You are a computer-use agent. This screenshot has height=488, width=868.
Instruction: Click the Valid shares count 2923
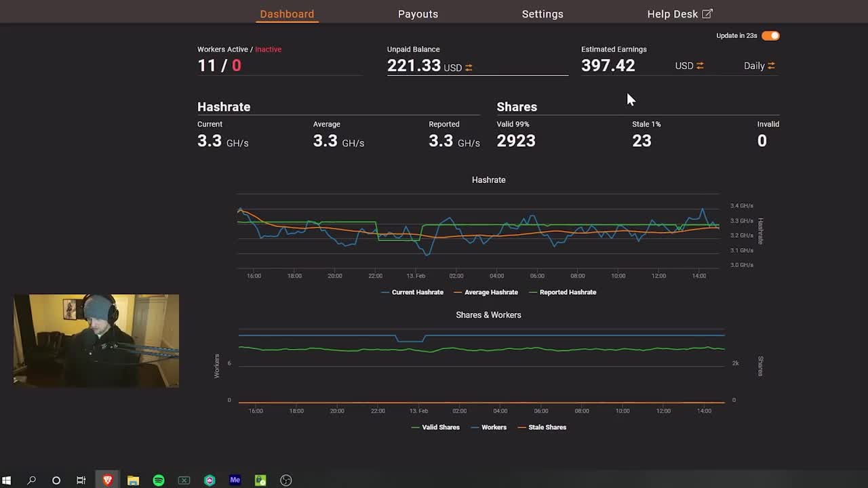click(x=516, y=140)
